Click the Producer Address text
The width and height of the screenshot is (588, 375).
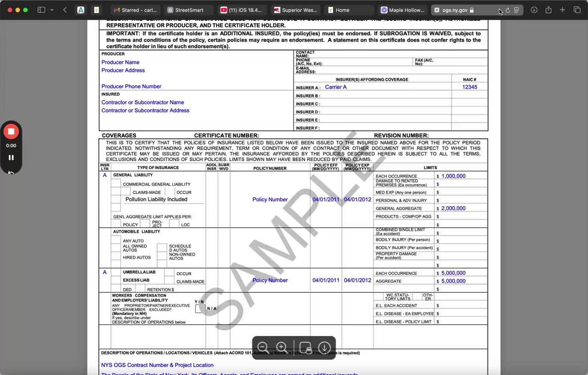click(123, 70)
